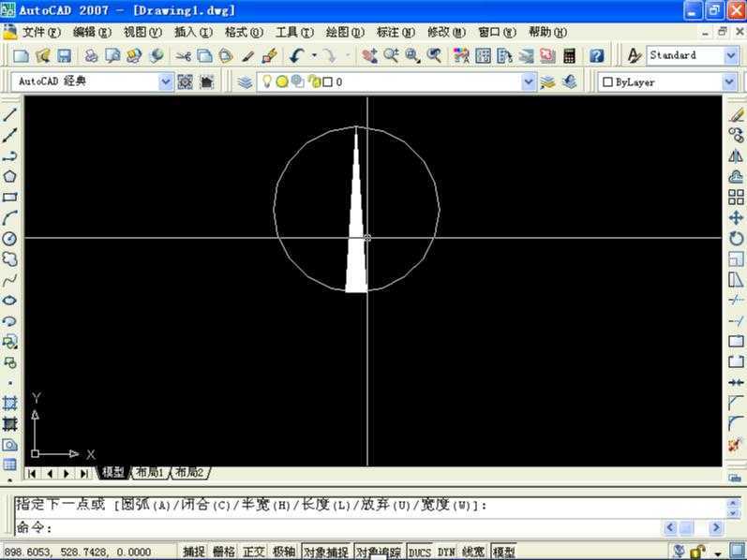Screen dimensions: 747x560
Task: Open the 绘图(D) menu
Action: pos(345,32)
